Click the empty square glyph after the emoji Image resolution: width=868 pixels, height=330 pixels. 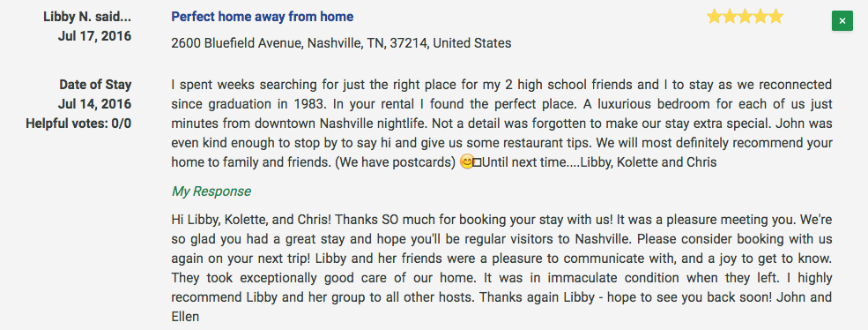[477, 163]
